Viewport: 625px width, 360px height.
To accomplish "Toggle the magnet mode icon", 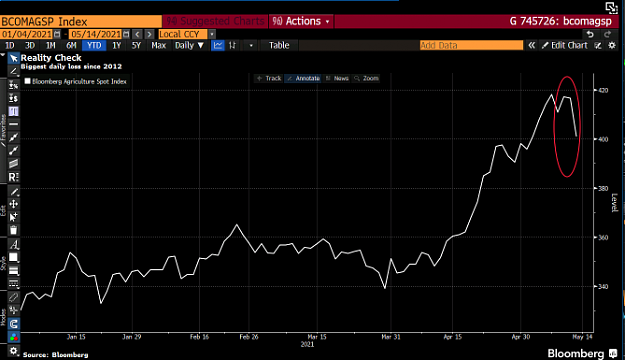I will coord(14,324).
